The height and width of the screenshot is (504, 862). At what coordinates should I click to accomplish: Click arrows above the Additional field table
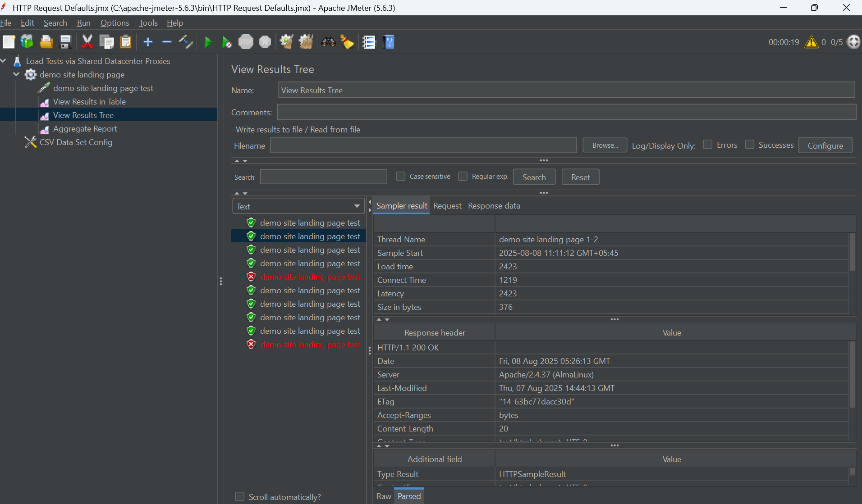click(x=383, y=446)
